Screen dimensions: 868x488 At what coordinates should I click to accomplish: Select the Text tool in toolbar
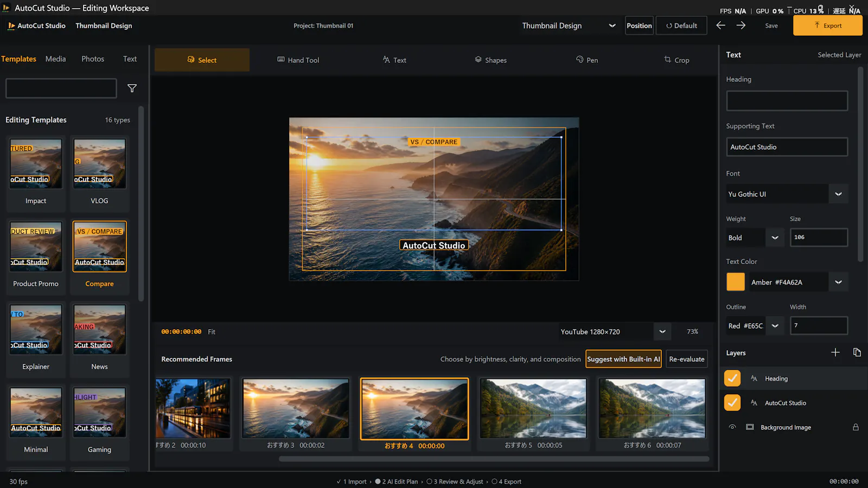[x=394, y=60]
